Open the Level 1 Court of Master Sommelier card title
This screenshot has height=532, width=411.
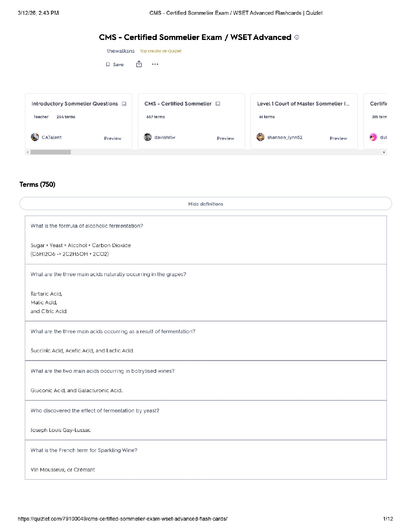(x=303, y=104)
